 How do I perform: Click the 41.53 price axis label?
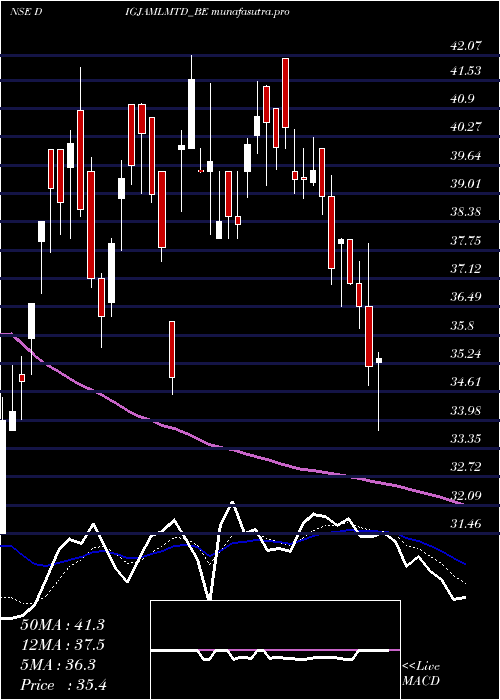[x=467, y=71]
